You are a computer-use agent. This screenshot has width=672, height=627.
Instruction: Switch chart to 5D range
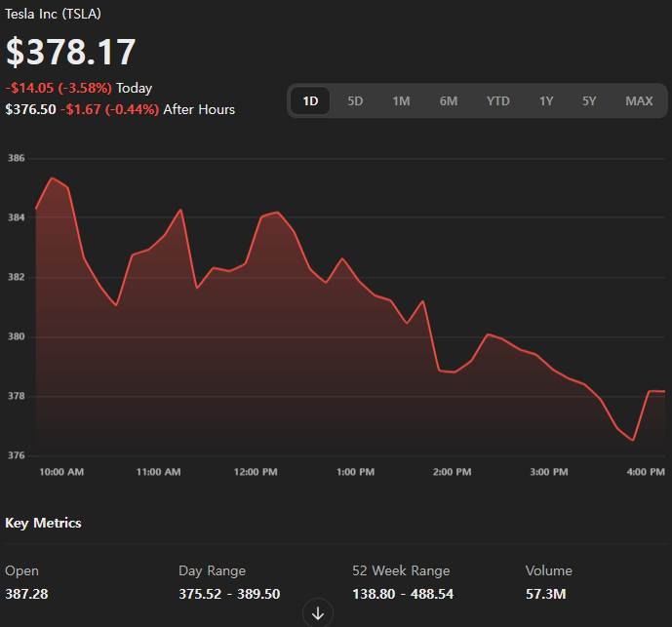click(x=355, y=101)
